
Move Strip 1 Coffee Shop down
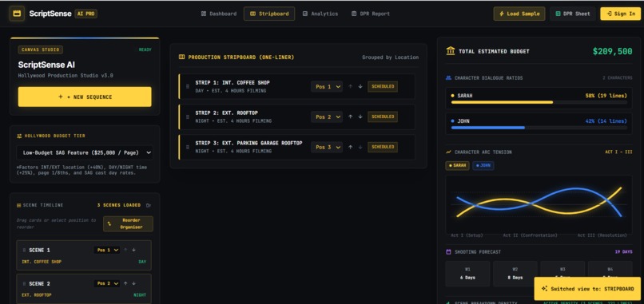click(360, 86)
